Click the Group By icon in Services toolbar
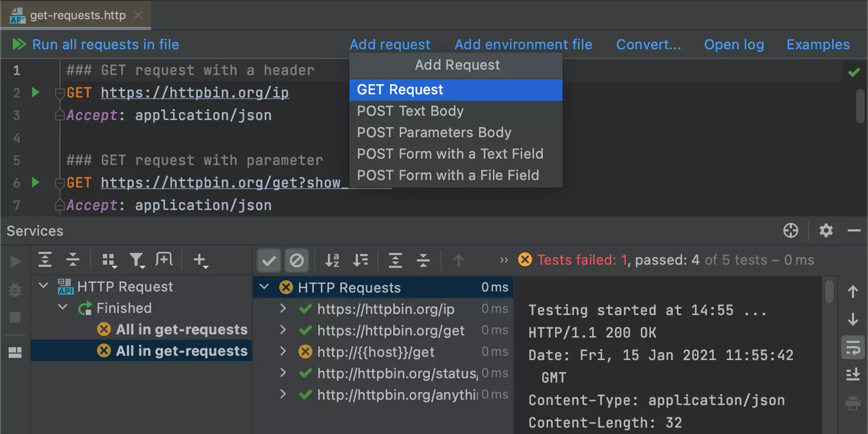This screenshot has height=434, width=868. click(x=109, y=260)
